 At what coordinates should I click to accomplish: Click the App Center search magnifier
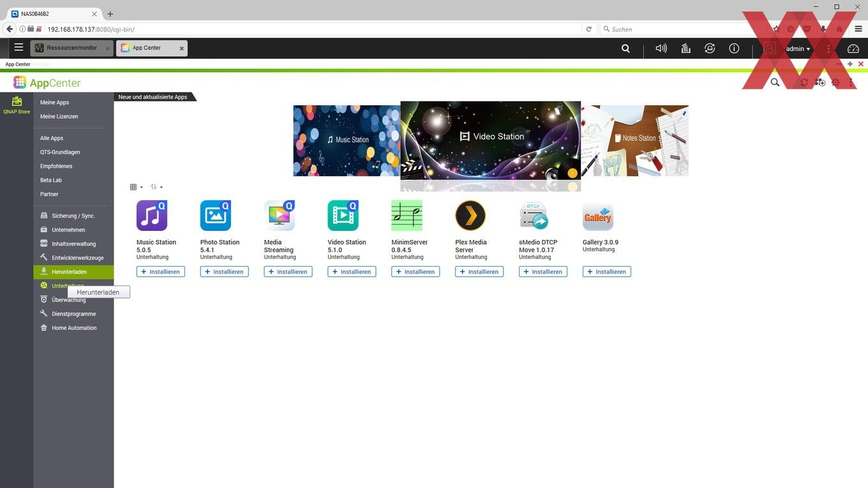[x=775, y=82]
